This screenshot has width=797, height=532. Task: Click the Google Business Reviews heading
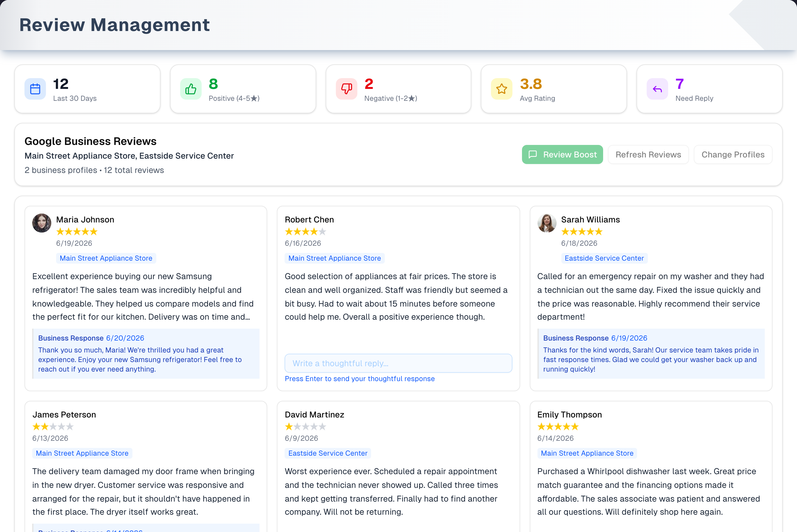pos(91,141)
